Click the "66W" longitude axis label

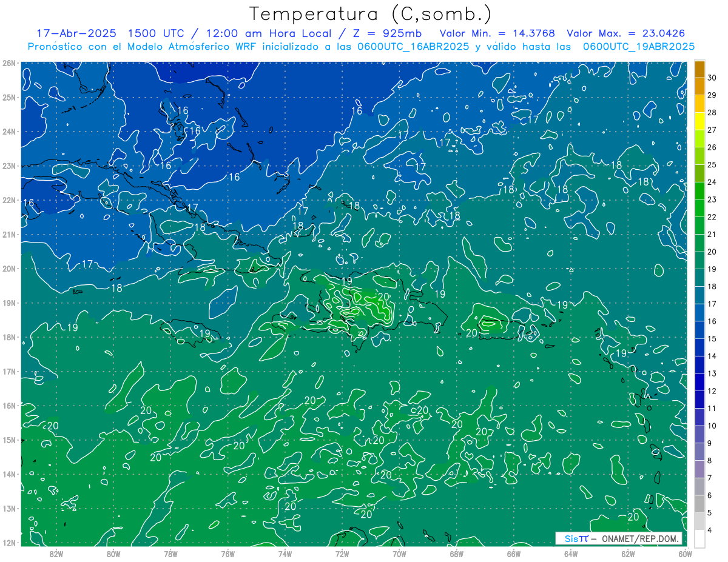(513, 554)
